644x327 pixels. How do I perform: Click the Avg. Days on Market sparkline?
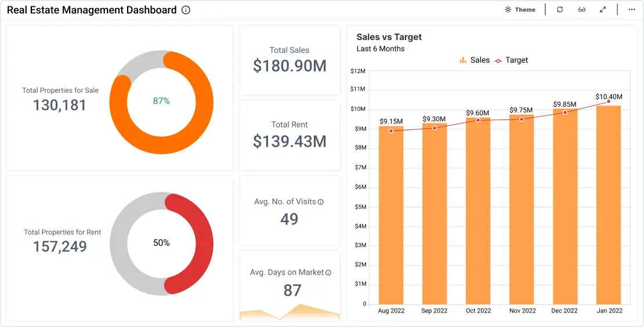[x=290, y=312]
